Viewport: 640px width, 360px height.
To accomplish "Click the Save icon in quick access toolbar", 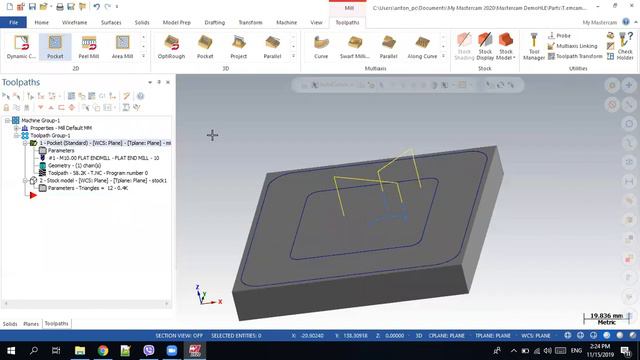I will [x=32, y=7].
